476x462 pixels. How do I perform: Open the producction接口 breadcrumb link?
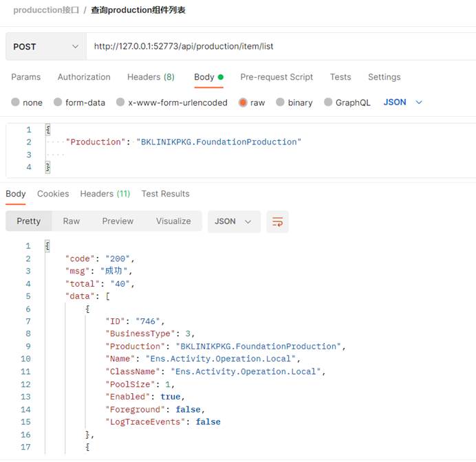pyautogui.click(x=46, y=10)
